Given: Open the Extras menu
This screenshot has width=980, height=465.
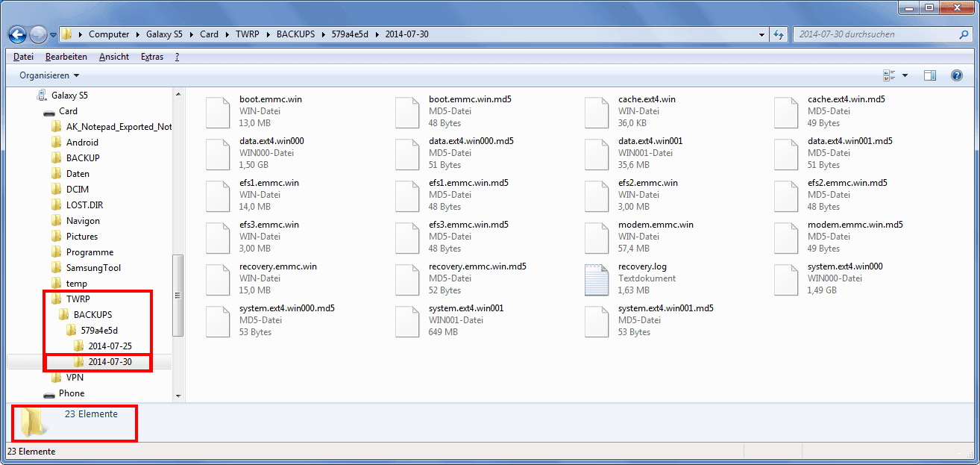Looking at the screenshot, I should 152,57.
